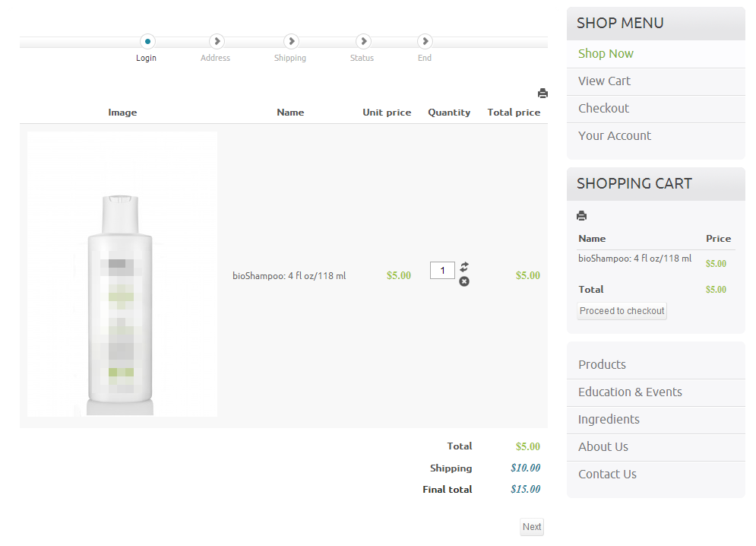Navigate to Education & Events
The width and height of the screenshot is (756, 546).
[x=630, y=392]
